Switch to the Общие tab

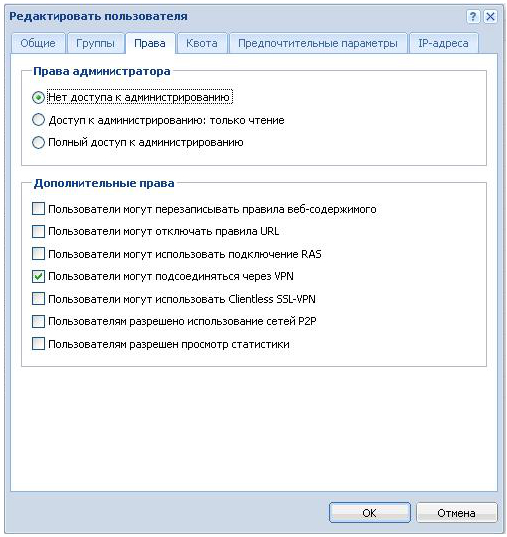[x=38, y=43]
